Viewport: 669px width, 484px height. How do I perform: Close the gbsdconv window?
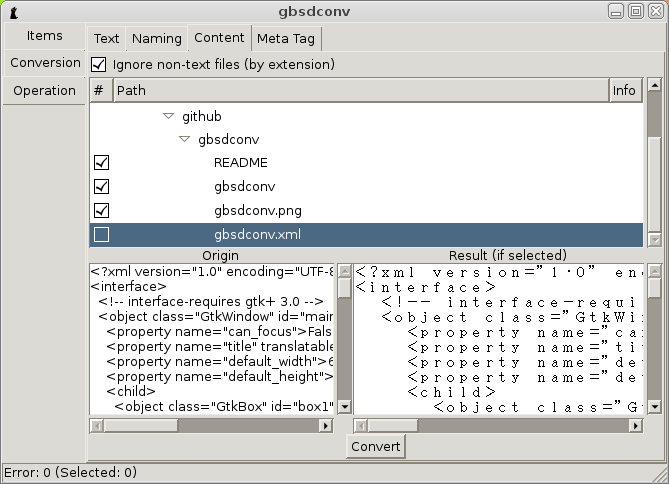tap(656, 11)
